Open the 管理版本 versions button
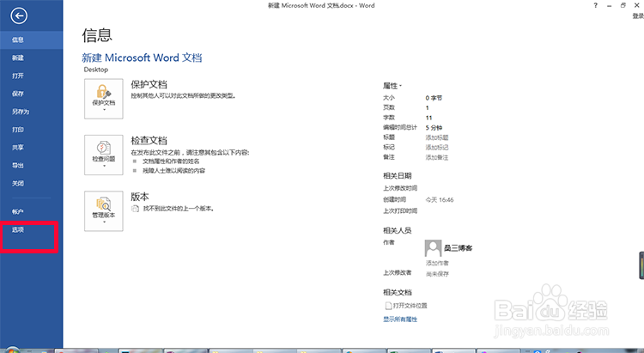Screen dimensions: 644x353 104,210
